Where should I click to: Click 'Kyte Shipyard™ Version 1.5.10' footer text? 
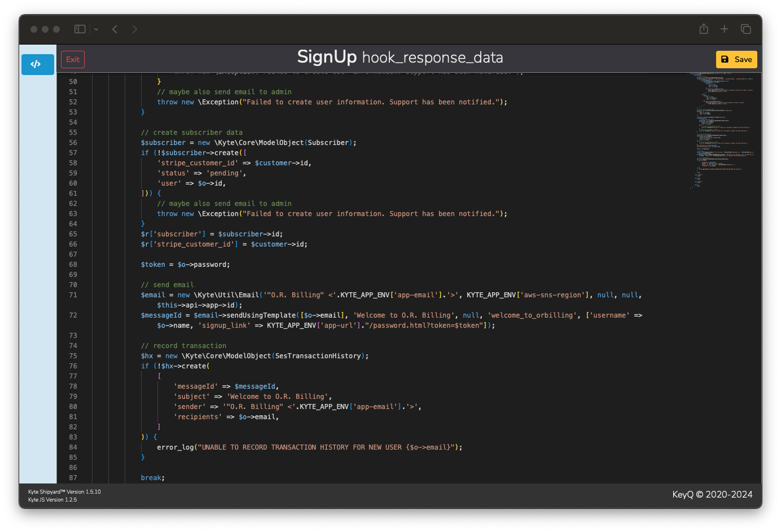click(64, 492)
